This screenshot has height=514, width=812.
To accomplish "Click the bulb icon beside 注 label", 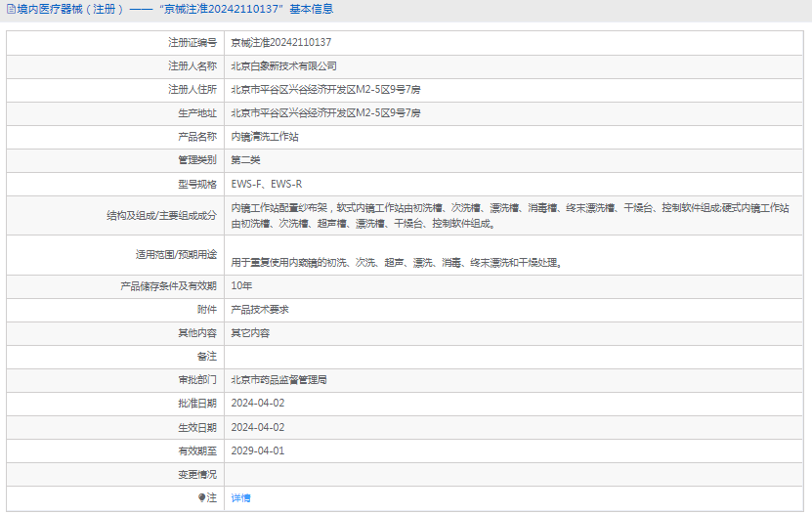I will click(201, 497).
